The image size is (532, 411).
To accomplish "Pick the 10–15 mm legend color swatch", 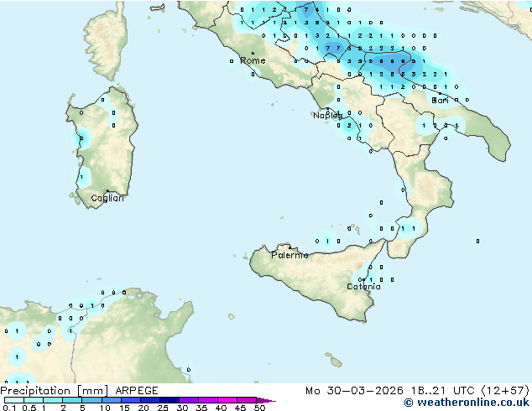I will (x=112, y=400).
